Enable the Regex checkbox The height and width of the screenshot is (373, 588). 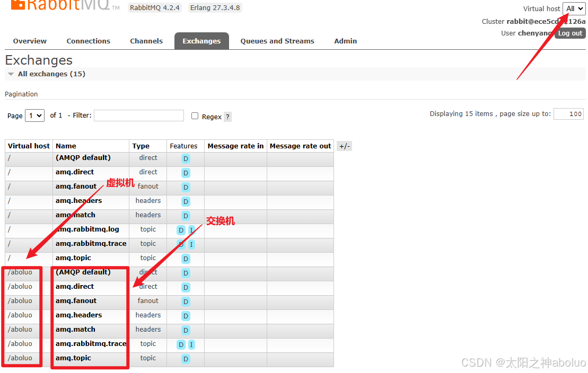coord(195,116)
